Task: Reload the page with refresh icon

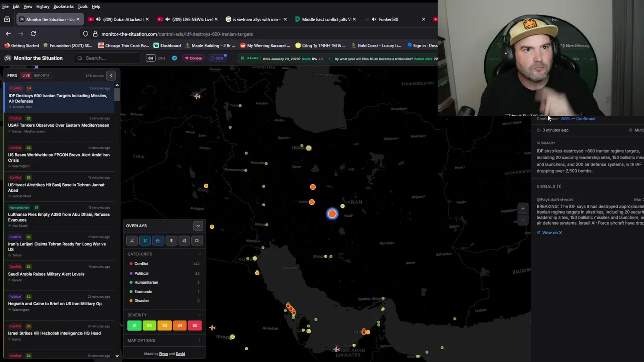Action: click(x=33, y=34)
